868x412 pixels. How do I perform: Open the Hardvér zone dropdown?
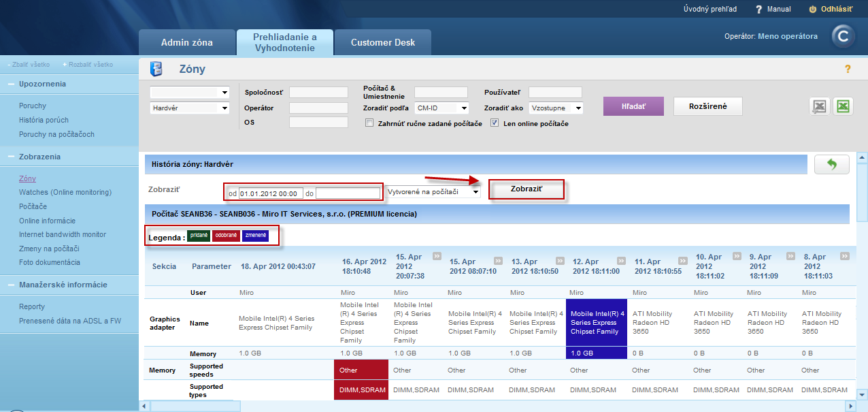[190, 108]
